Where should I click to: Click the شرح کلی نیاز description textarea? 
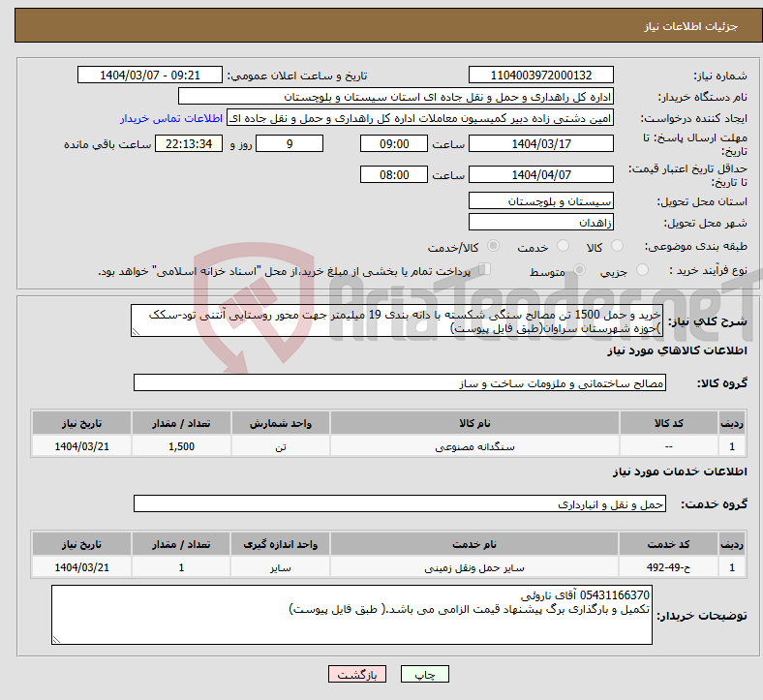pyautogui.click(x=397, y=320)
